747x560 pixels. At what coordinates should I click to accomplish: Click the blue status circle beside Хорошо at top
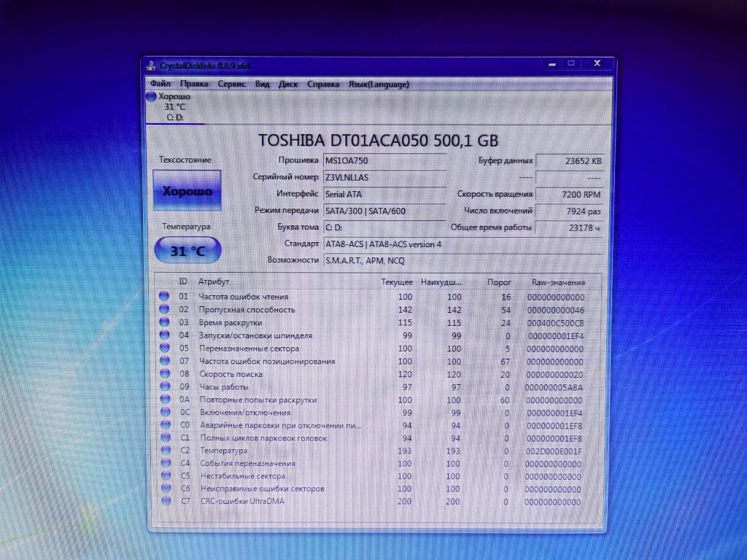152,97
